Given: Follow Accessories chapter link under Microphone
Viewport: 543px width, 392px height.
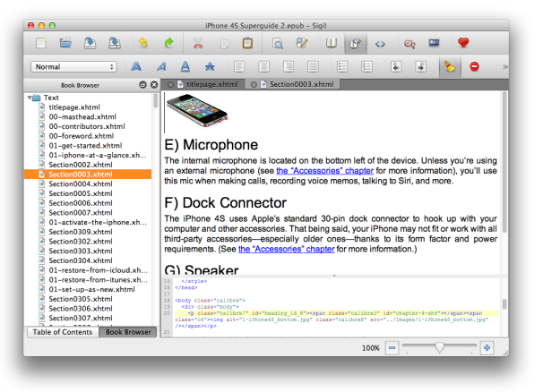Looking at the screenshot, I should coord(325,171).
